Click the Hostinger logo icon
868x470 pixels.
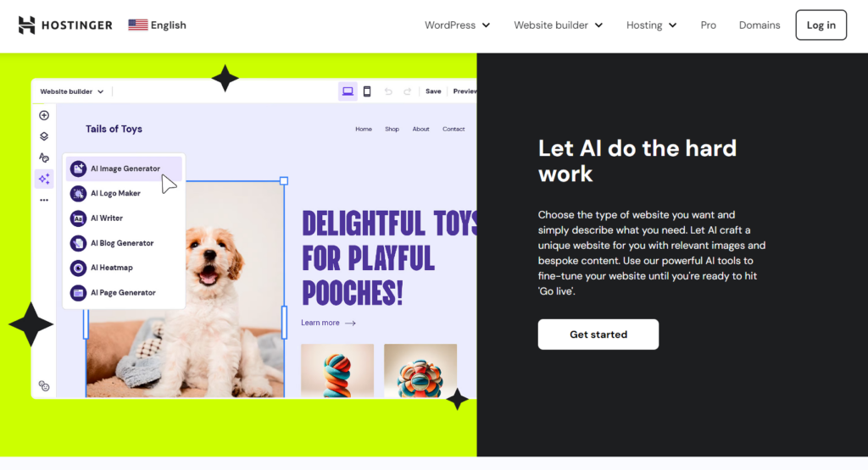(26, 25)
